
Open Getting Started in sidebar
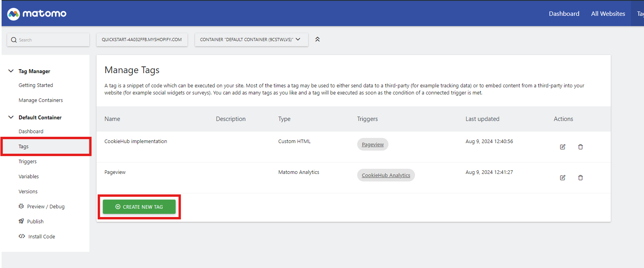click(36, 85)
